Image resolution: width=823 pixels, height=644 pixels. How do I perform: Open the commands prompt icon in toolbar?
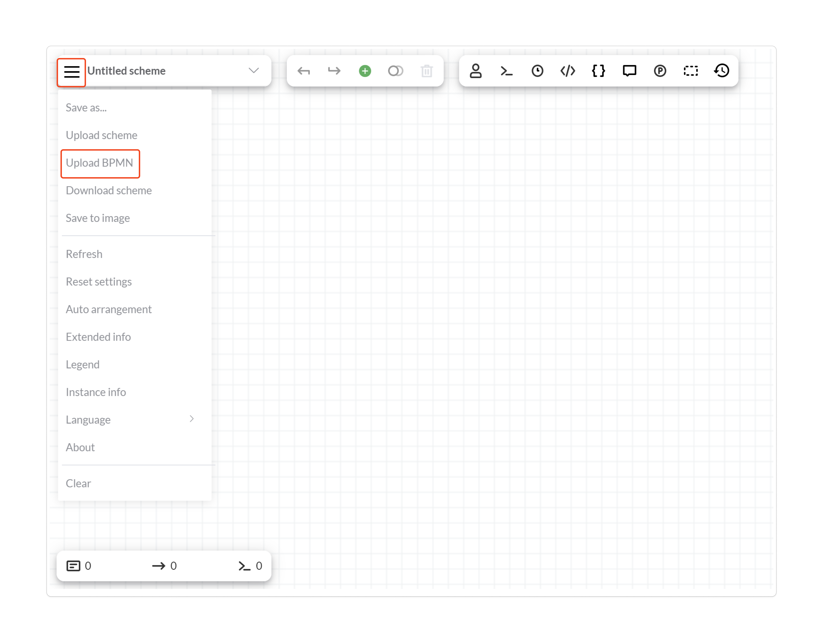506,71
